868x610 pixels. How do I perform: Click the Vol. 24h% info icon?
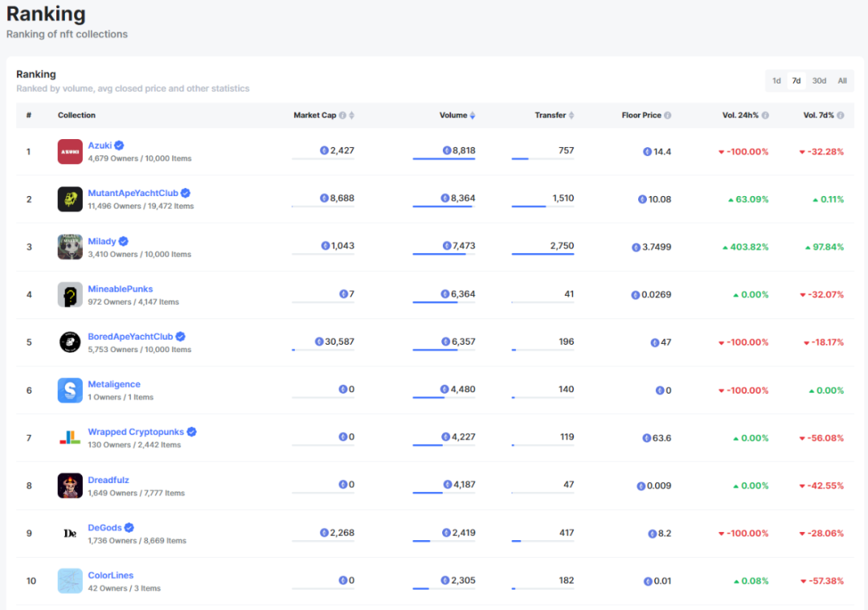coord(765,115)
